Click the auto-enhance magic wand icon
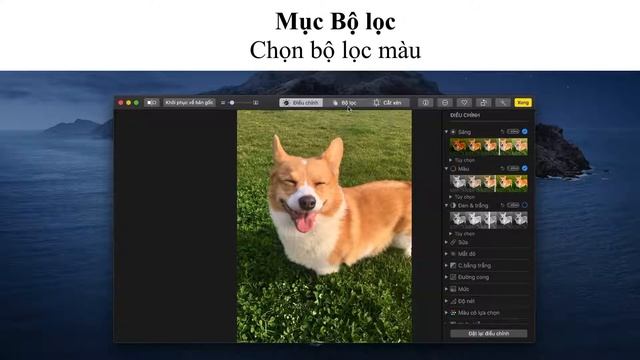Image resolution: width=640 pixels, height=360 pixels. pos(503,103)
